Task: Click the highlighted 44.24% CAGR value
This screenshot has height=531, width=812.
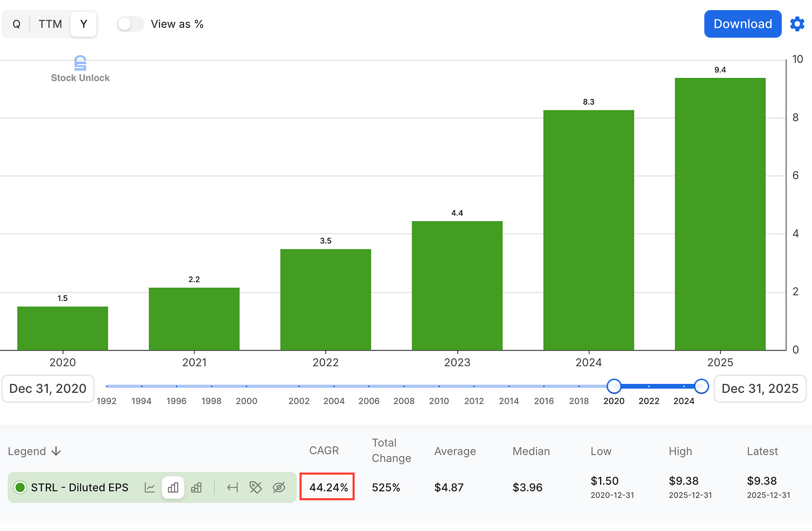Action: point(327,486)
